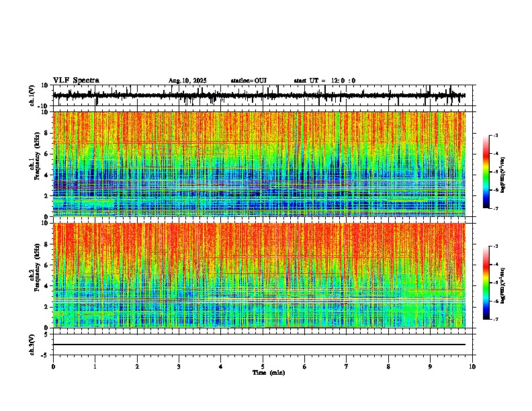Click time axis tick label "9"
Viewport: 532px width, 411px height.
coord(430,367)
